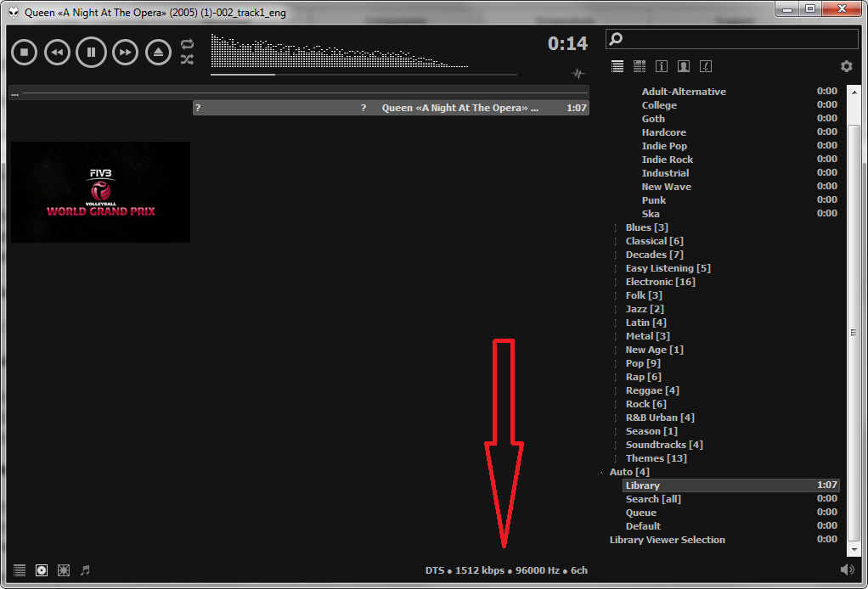Skip to the next track
Viewport: 868px width, 589px height.
point(125,53)
